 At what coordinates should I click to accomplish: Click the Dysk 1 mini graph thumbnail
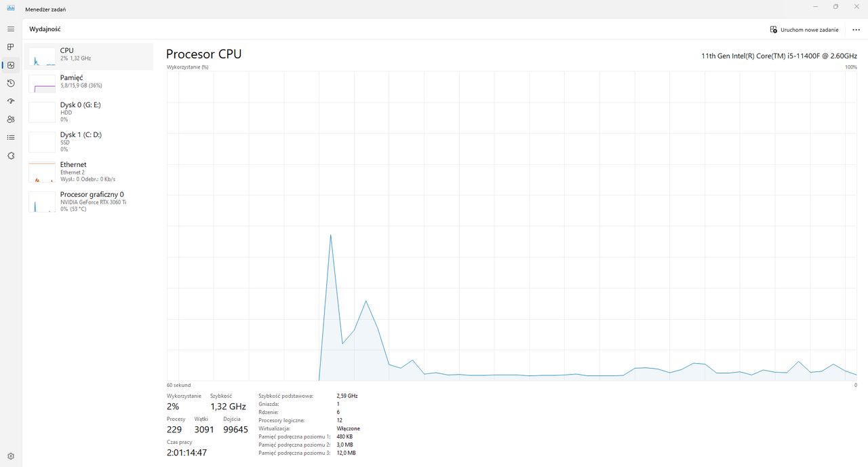[42, 143]
